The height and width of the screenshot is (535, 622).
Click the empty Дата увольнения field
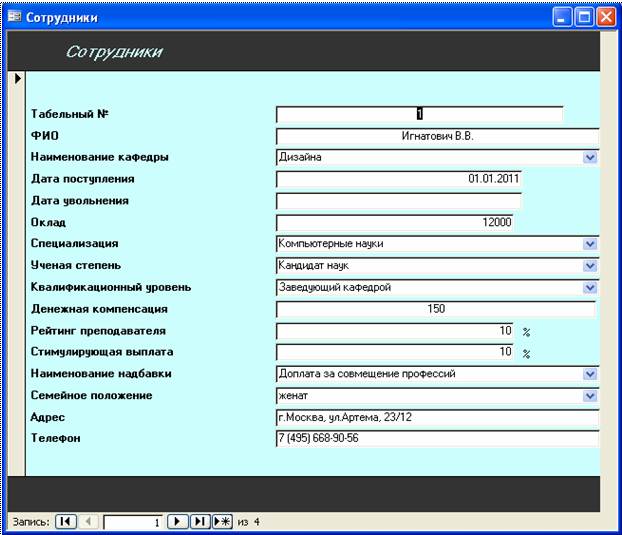pos(399,201)
